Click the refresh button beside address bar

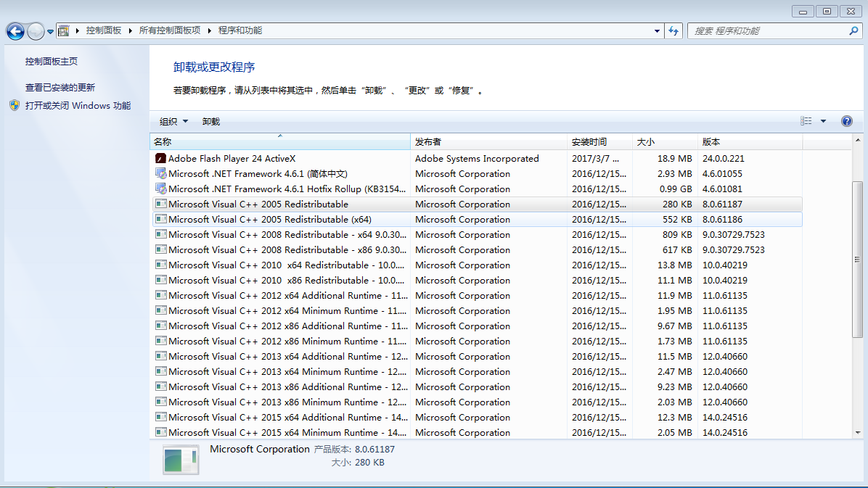click(673, 30)
